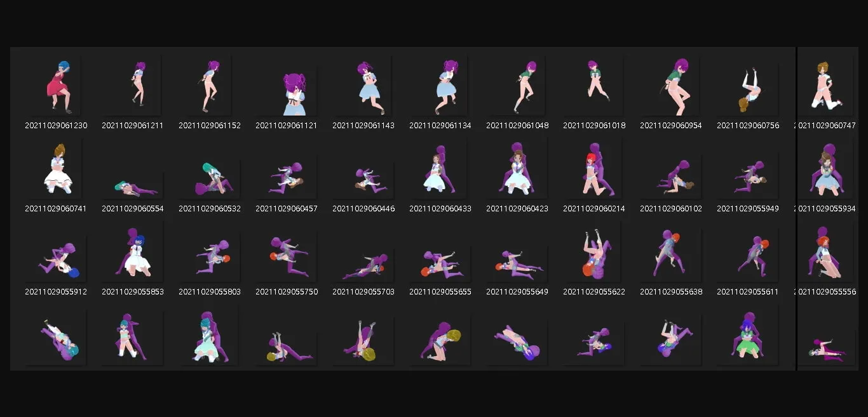Image resolution: width=868 pixels, height=417 pixels.
Task: Open thumbnail labeled 20211029061230
Action: click(56, 87)
